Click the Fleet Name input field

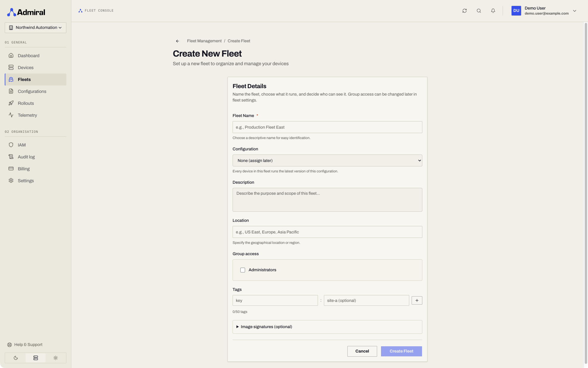point(327,127)
